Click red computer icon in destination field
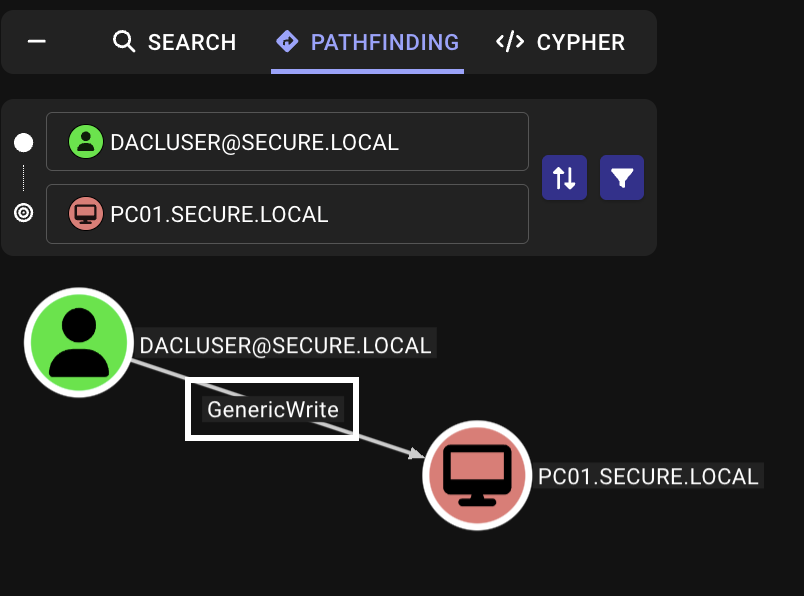 point(86,214)
